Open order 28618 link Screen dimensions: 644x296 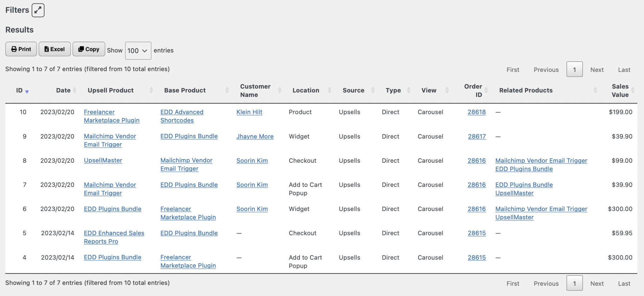pyautogui.click(x=476, y=112)
